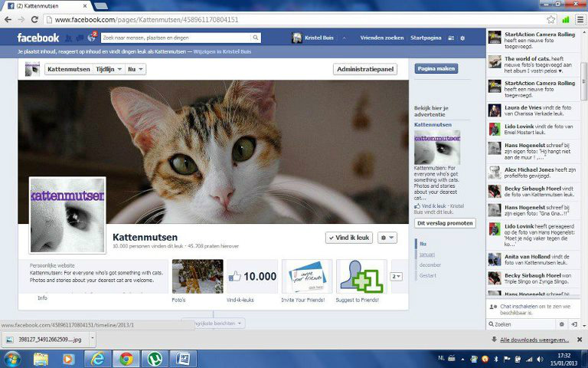Focus chat Zoeken search field
The height and width of the screenshot is (368, 588).
coord(524,324)
